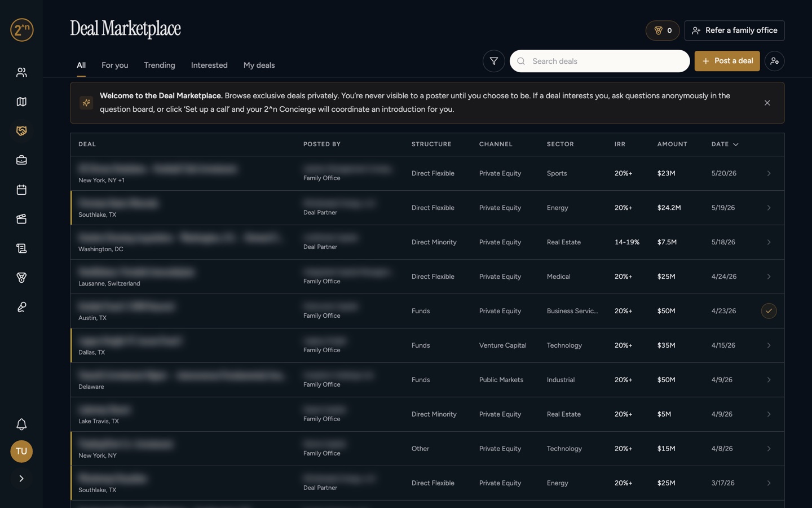This screenshot has height=508, width=812.
Task: Open the Dallas, TX deal chevron
Action: (x=769, y=345)
